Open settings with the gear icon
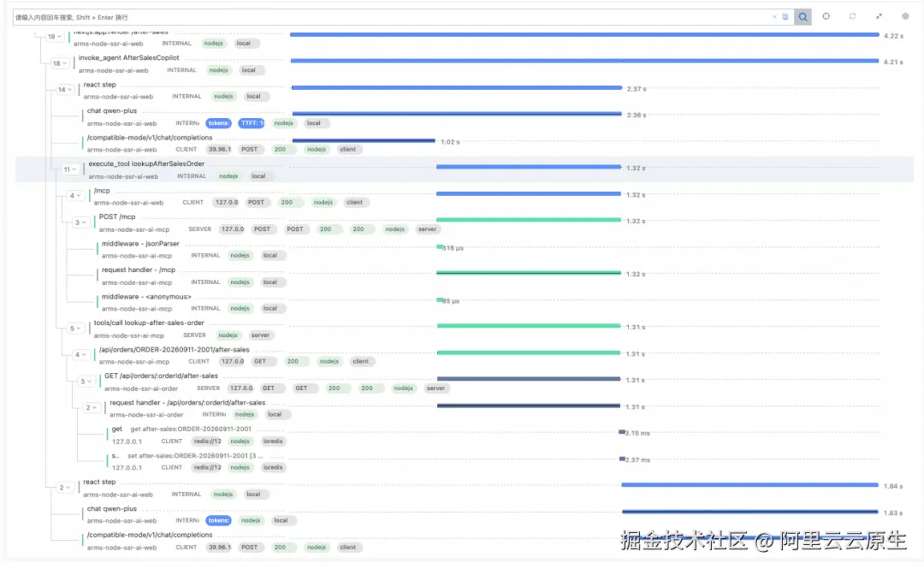This screenshot has height=569, width=924. point(906,16)
